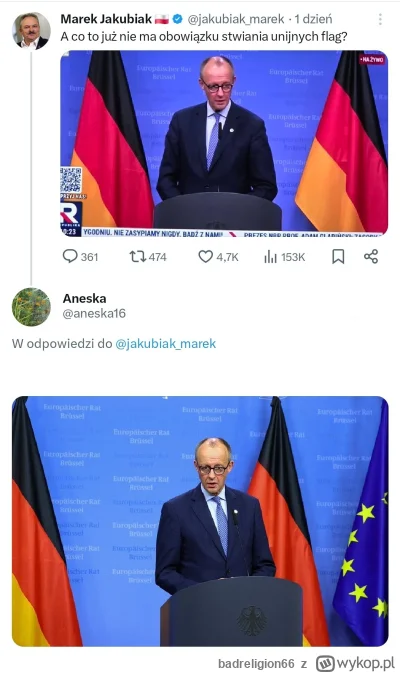Click the blue verified badge
This screenshot has height=673, width=400.
pyautogui.click(x=177, y=19)
